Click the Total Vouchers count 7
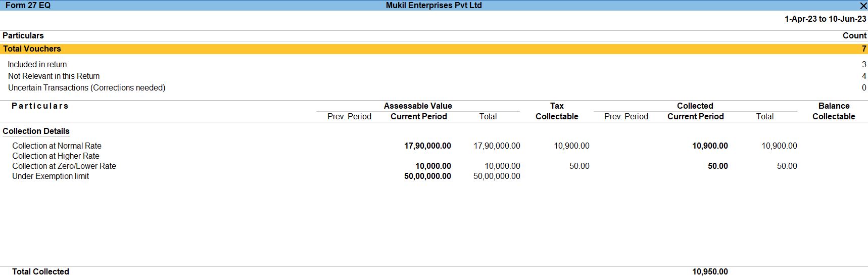 click(x=864, y=49)
